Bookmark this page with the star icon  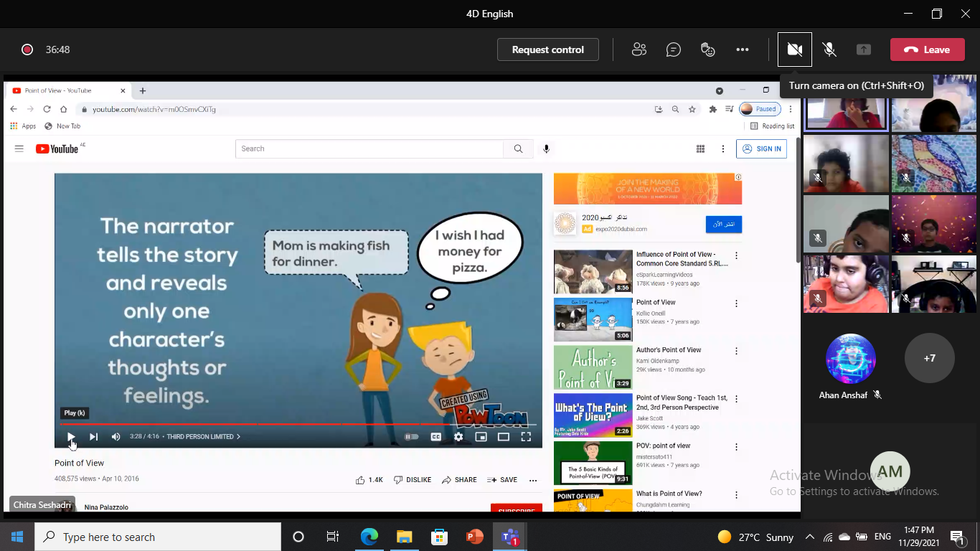tap(692, 109)
